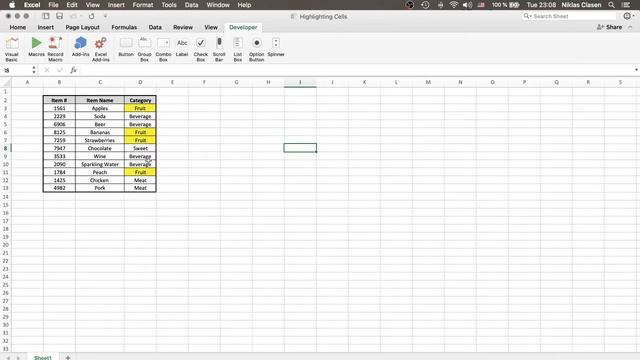Viewport: 640px width, 360px height.
Task: Insert a Combo Box control
Action: [163, 49]
